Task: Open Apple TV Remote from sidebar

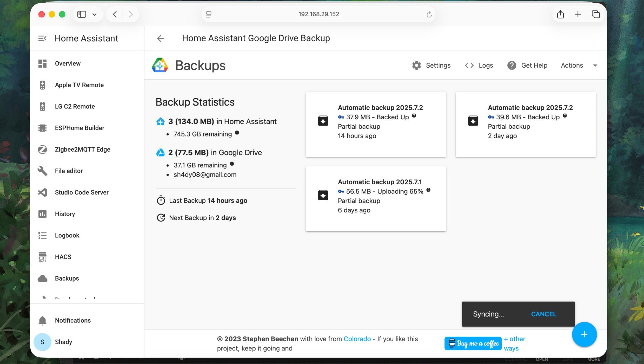Action: click(79, 85)
